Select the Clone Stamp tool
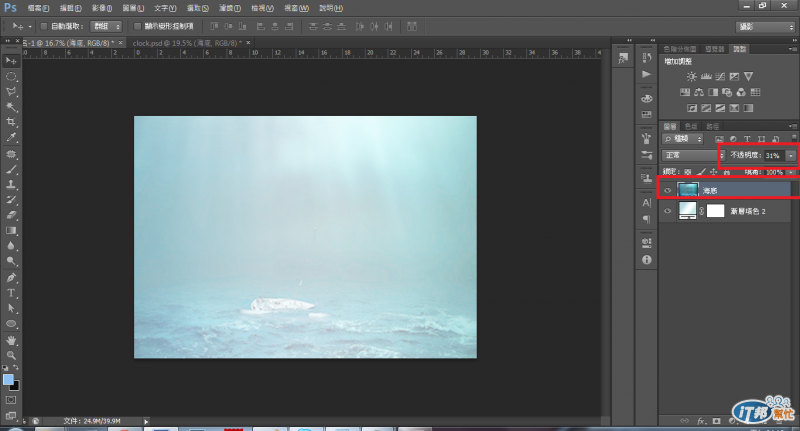The height and width of the screenshot is (431, 800). tap(11, 185)
